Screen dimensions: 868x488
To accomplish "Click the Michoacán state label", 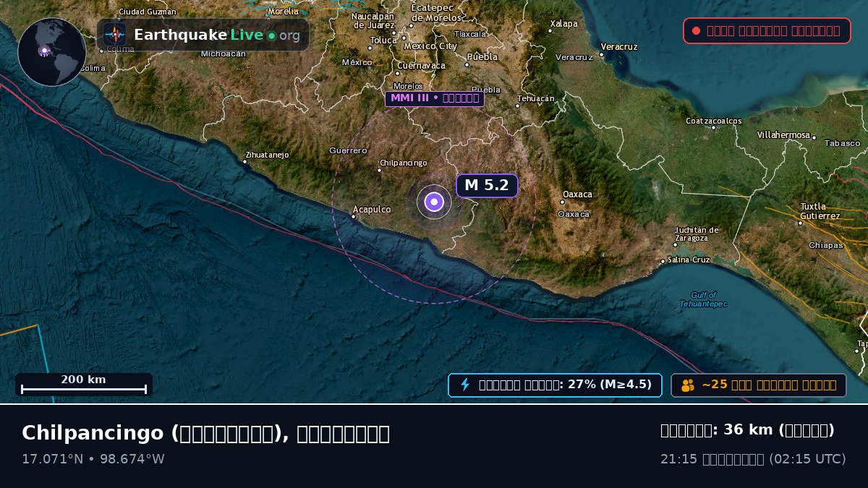I will coord(223,53).
